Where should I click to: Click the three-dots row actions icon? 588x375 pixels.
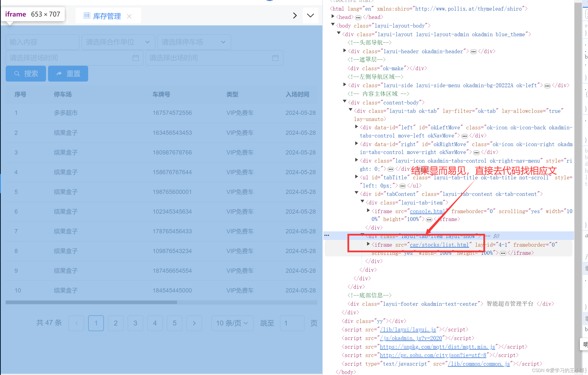point(327,236)
